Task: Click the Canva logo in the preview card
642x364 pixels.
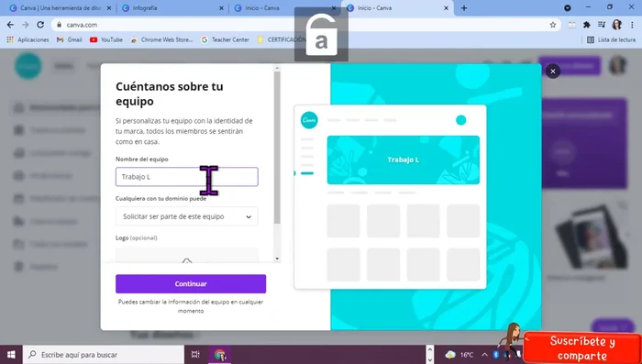Action: pyautogui.click(x=309, y=120)
